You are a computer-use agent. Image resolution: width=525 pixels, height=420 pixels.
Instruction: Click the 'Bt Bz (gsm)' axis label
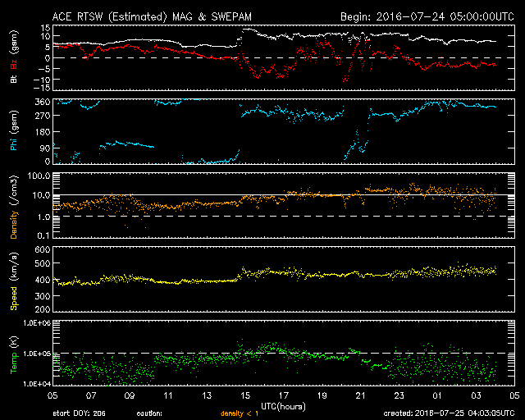[x=14, y=57]
